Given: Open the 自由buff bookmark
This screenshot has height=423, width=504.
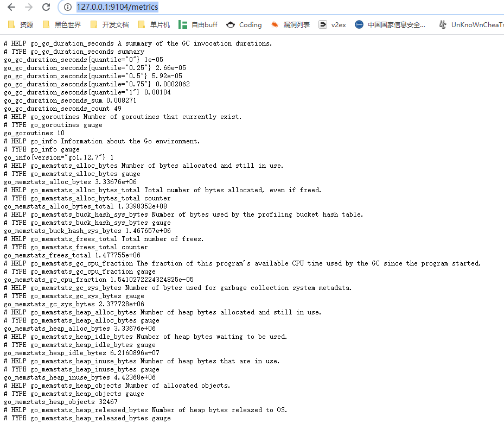Looking at the screenshot, I should 198,24.
